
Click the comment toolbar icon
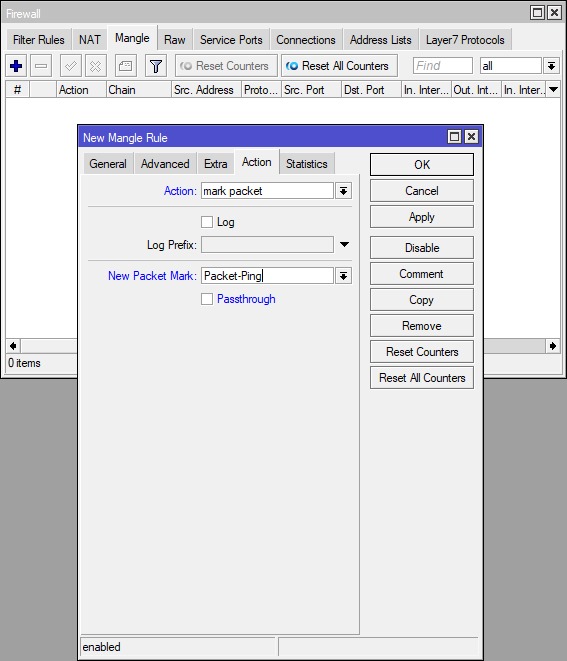(126, 66)
